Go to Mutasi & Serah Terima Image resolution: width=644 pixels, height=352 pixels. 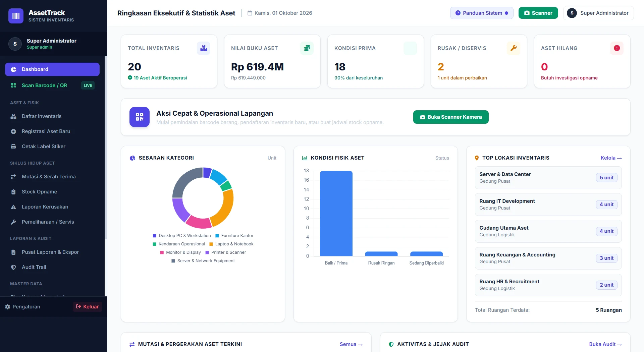click(52, 177)
